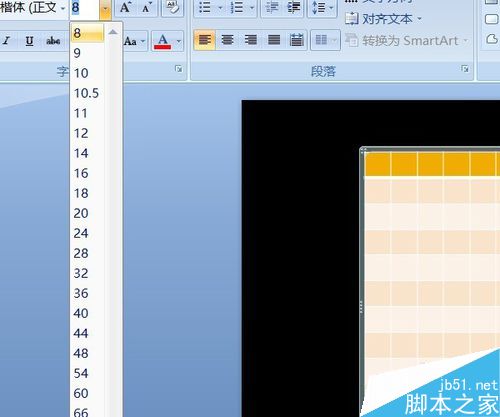Screen dimensions: 500x417
Task: Select font size 11
Action: 87,113
